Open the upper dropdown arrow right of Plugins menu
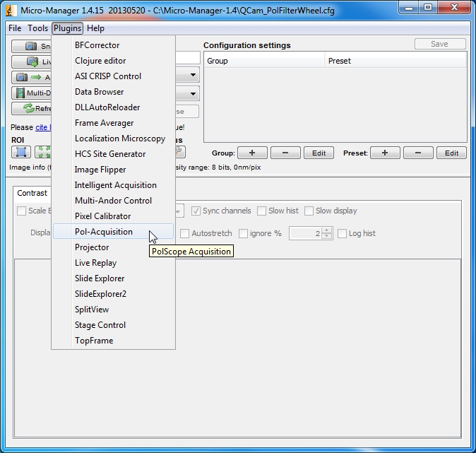The width and height of the screenshot is (476, 453). 193,76
